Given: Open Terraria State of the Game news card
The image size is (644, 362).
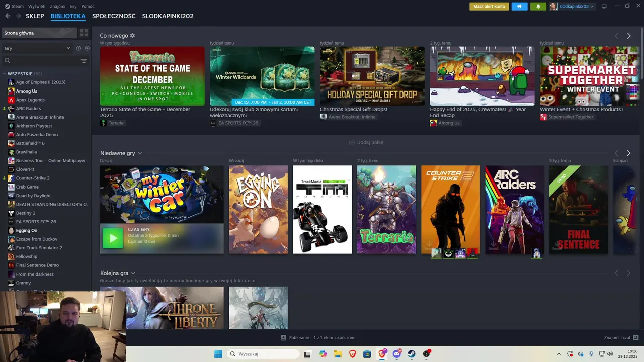Looking at the screenshot, I should click(152, 76).
